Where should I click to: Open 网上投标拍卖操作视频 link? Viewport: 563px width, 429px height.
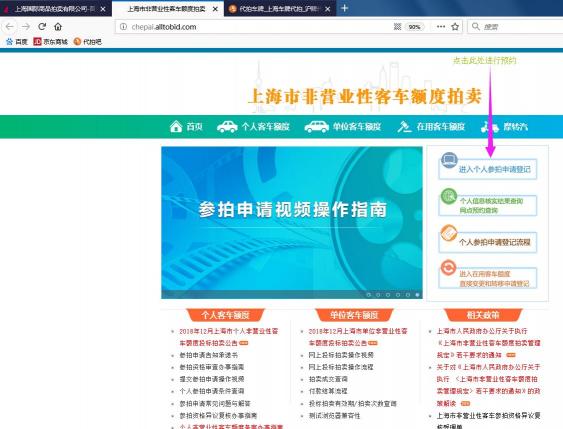tap(341, 355)
